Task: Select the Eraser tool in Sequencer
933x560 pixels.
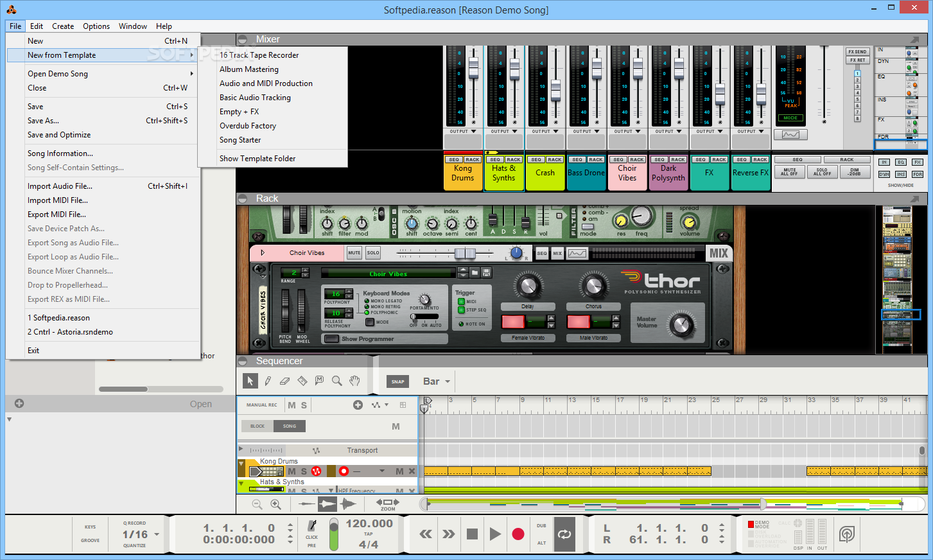Action: click(285, 381)
